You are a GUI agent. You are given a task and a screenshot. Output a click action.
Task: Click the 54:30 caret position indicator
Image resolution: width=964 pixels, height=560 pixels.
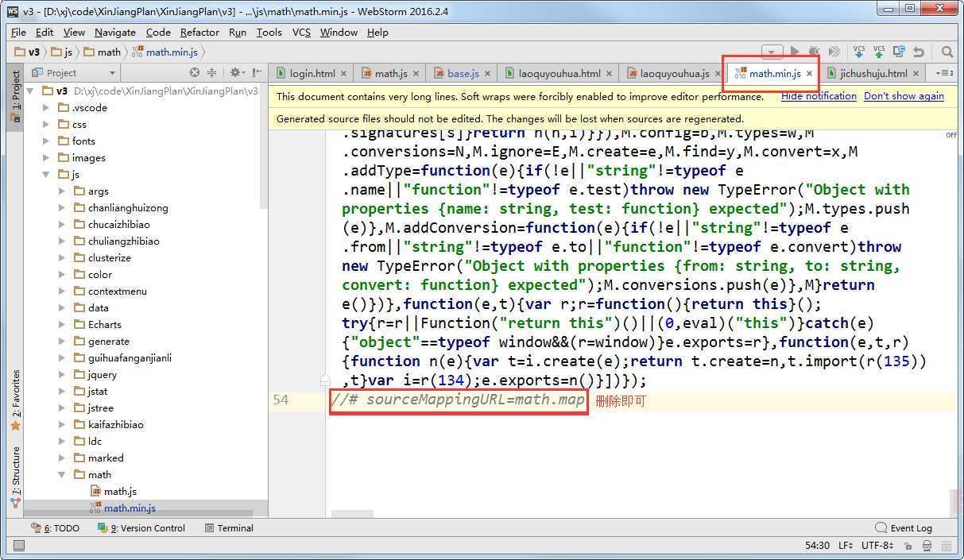(x=817, y=546)
